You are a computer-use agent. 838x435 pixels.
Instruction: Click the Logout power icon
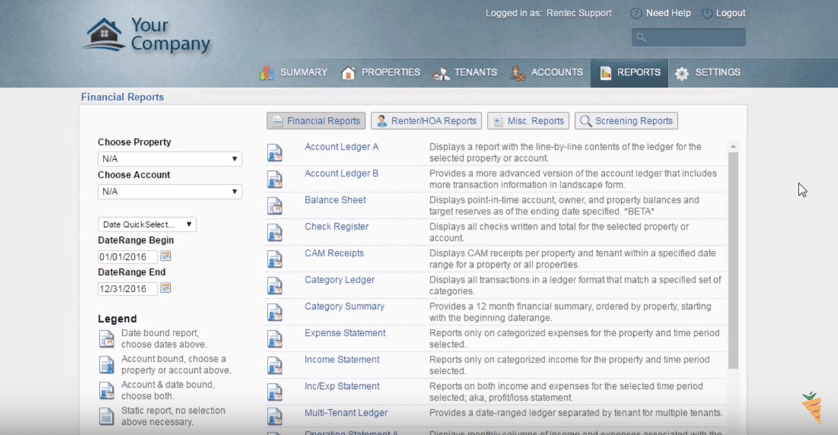[x=707, y=13]
